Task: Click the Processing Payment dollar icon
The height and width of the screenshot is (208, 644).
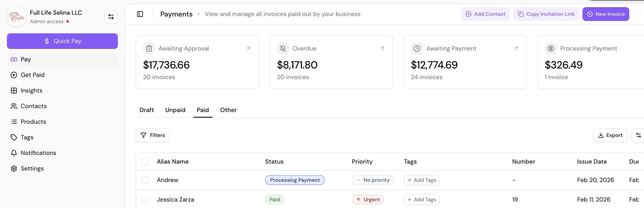Action: [x=550, y=49]
